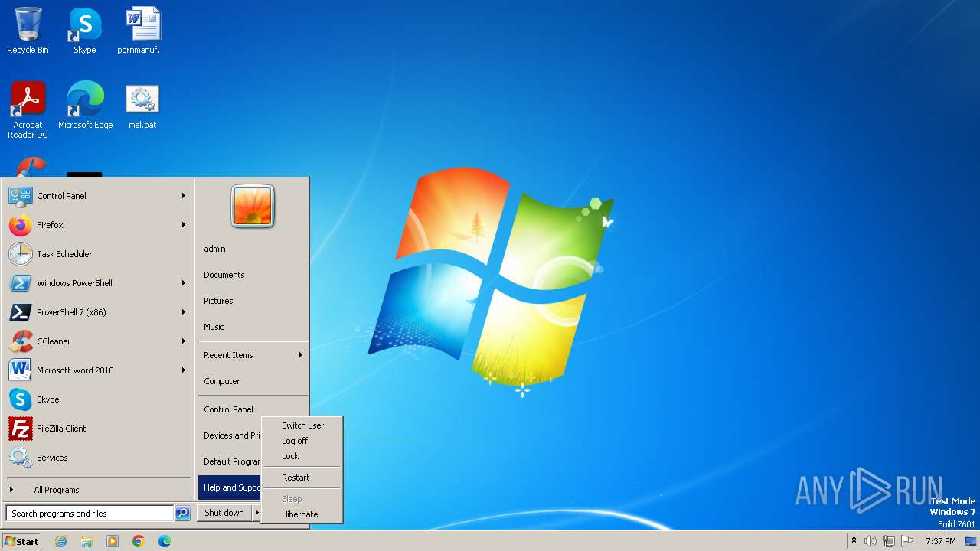Launch Microsoft Edge desktop shortcut
This screenshot has width=980, height=551.
coord(85,105)
